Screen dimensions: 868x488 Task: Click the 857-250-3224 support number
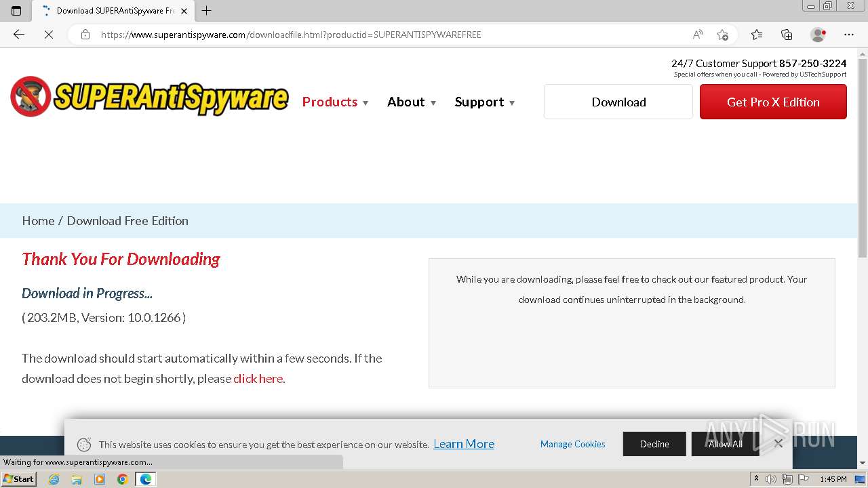tap(812, 63)
